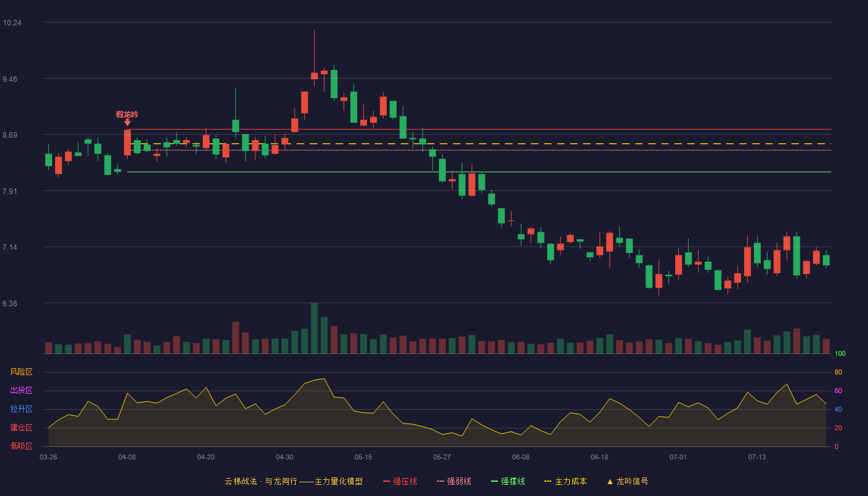Click the 04-08 date axis label
This screenshot has width=868, height=496.
pos(127,457)
